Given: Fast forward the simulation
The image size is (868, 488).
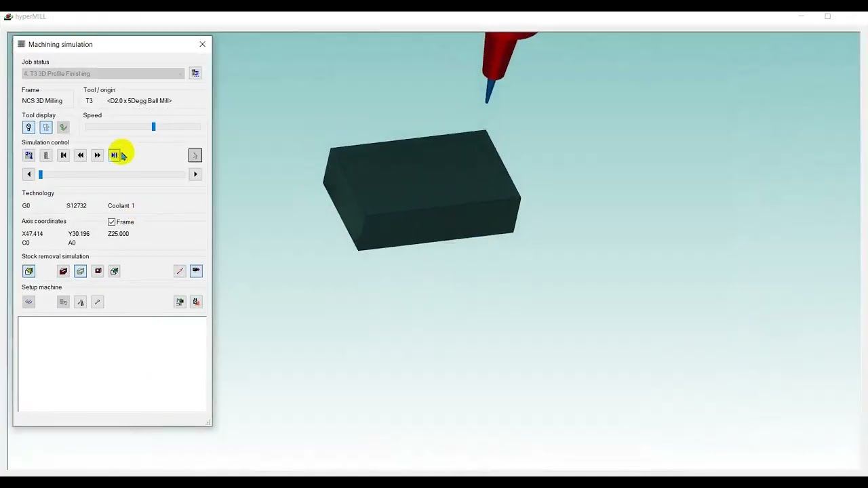Looking at the screenshot, I should [x=97, y=156].
